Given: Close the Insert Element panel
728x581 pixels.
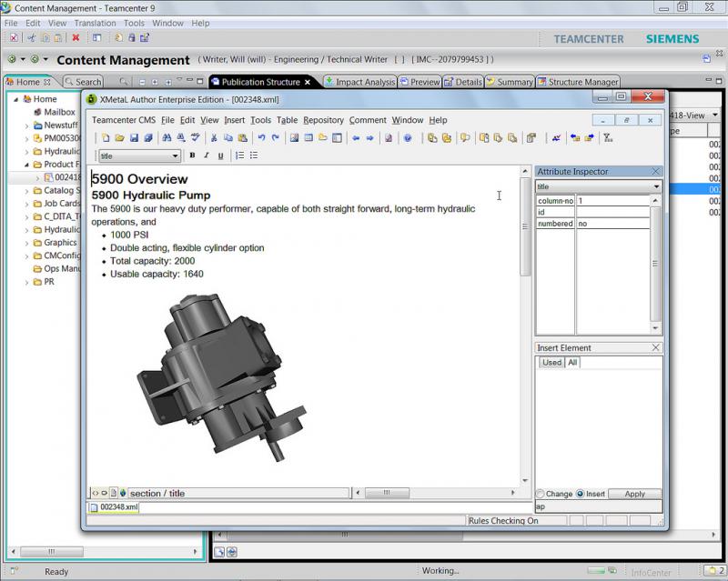Looking at the screenshot, I should (655, 347).
